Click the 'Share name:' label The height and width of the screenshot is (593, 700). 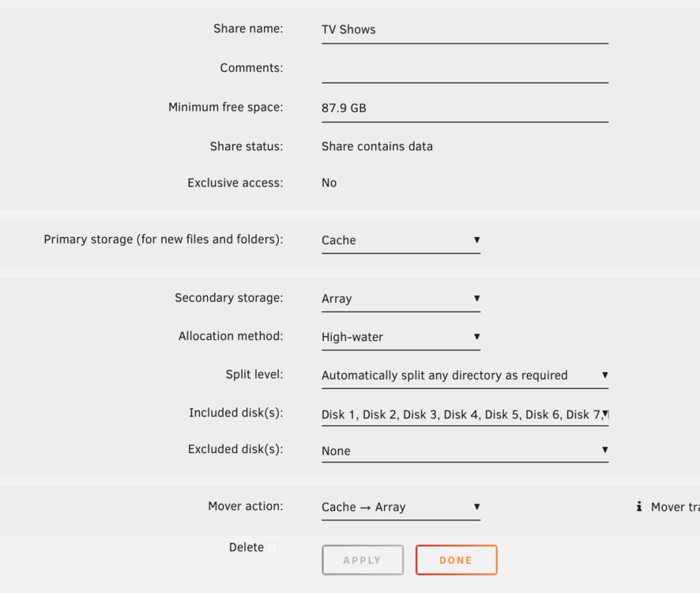(x=248, y=28)
